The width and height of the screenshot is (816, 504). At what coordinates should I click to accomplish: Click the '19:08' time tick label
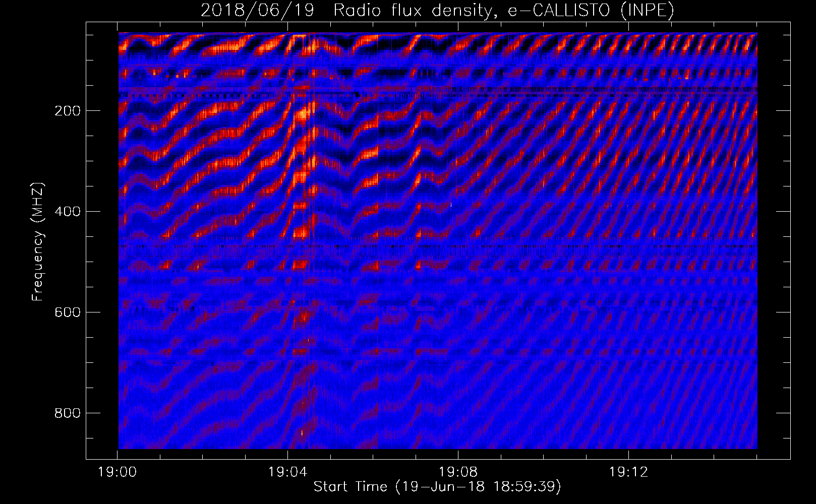point(458,472)
